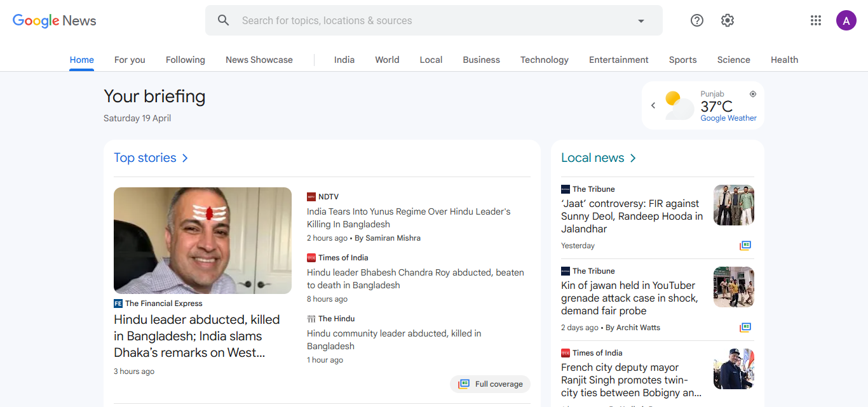Open the Sports tab
The height and width of the screenshot is (407, 868).
683,60
